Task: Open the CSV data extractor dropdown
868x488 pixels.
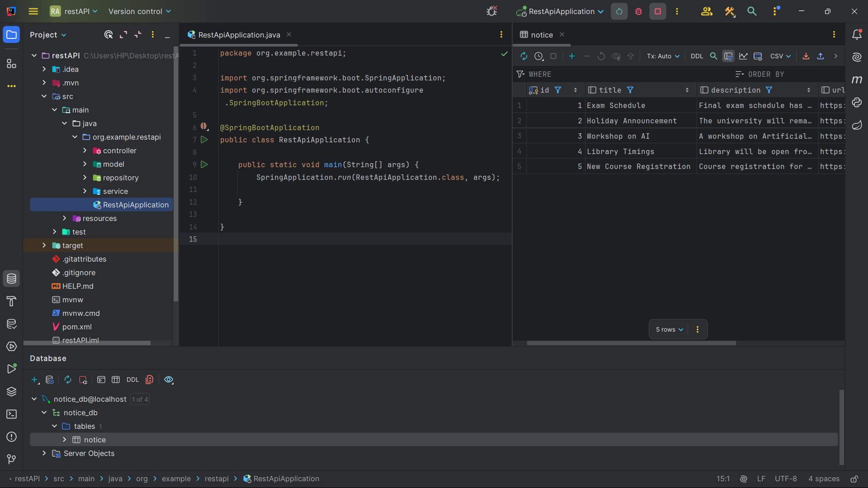Action: [780, 56]
